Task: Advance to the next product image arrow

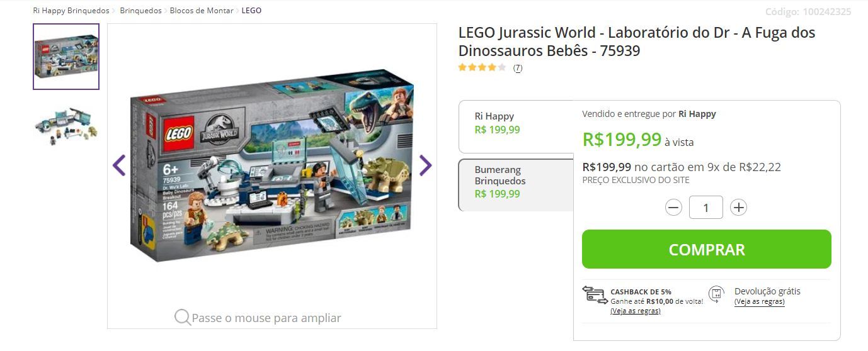Action: click(425, 165)
